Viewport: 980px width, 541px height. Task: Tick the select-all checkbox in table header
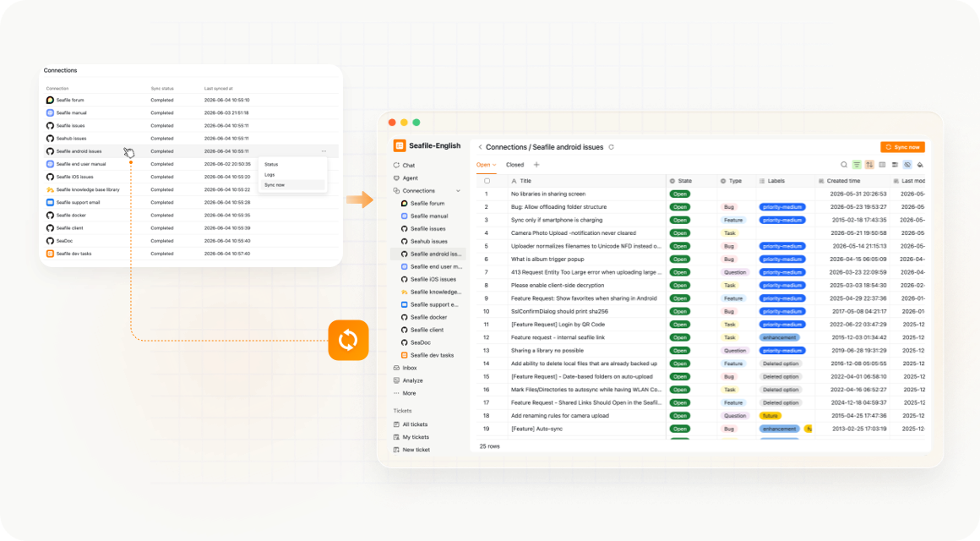point(487,181)
